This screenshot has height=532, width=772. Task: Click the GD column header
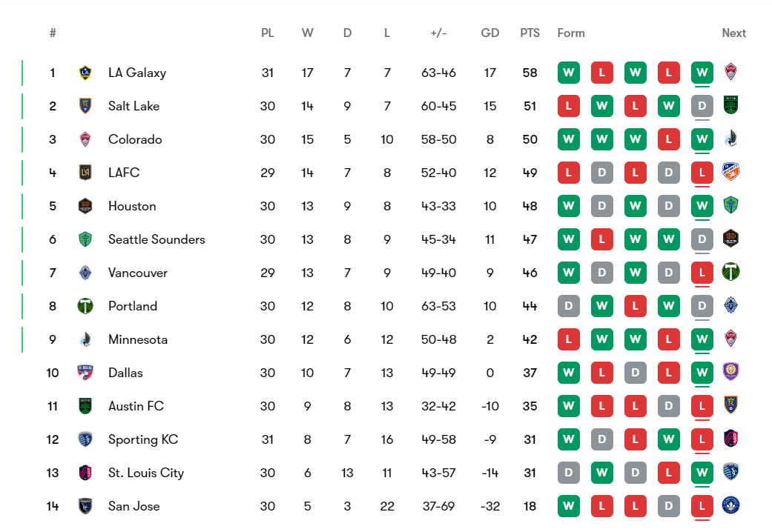click(489, 33)
